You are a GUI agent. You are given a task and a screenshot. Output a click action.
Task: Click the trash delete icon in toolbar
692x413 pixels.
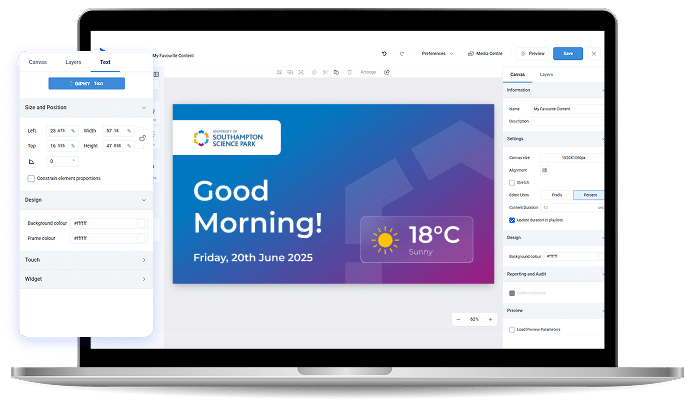349,72
